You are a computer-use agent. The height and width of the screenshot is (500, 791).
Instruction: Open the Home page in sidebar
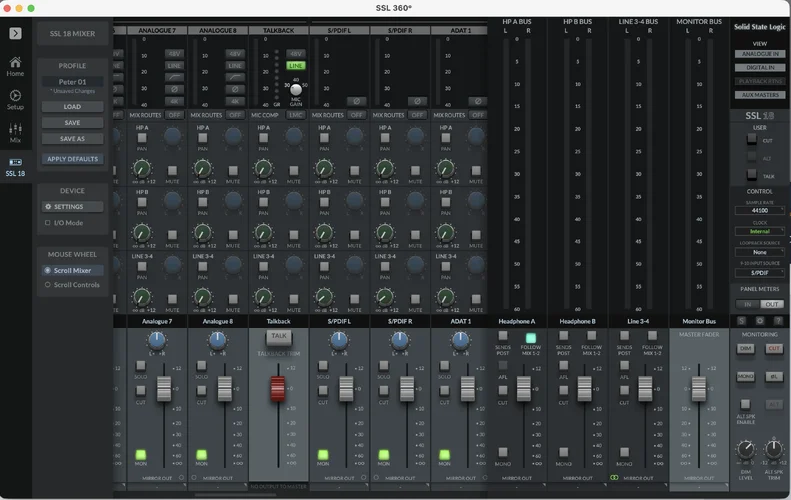click(x=15, y=66)
